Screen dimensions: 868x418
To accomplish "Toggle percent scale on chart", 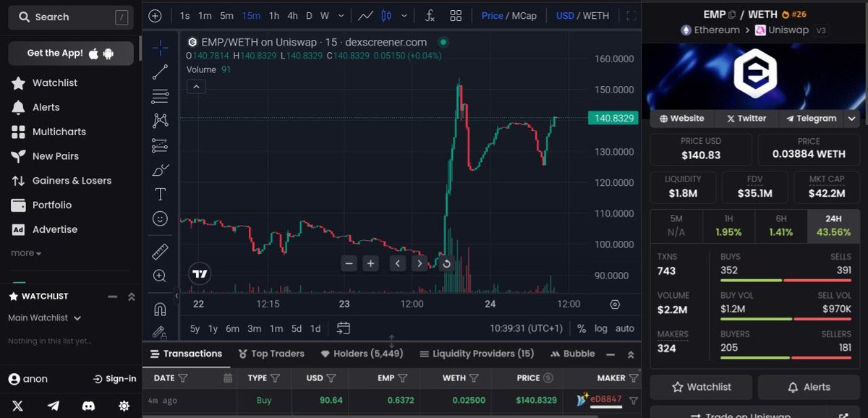I will coord(582,328).
